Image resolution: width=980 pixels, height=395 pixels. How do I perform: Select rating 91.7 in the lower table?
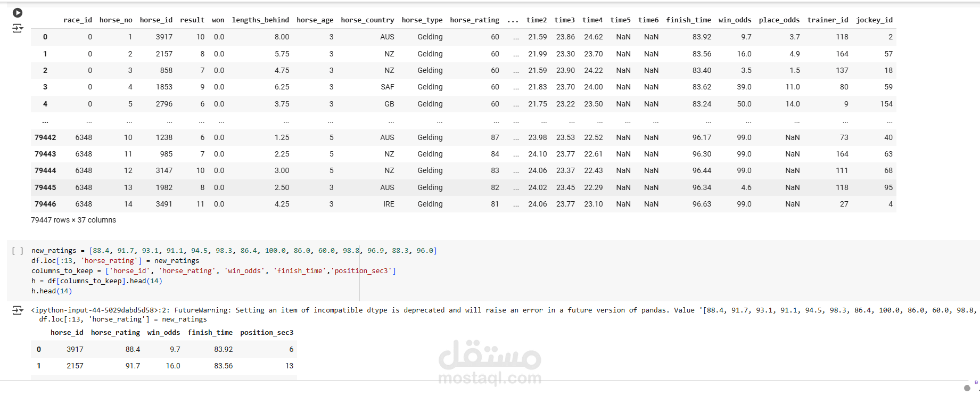click(x=133, y=366)
